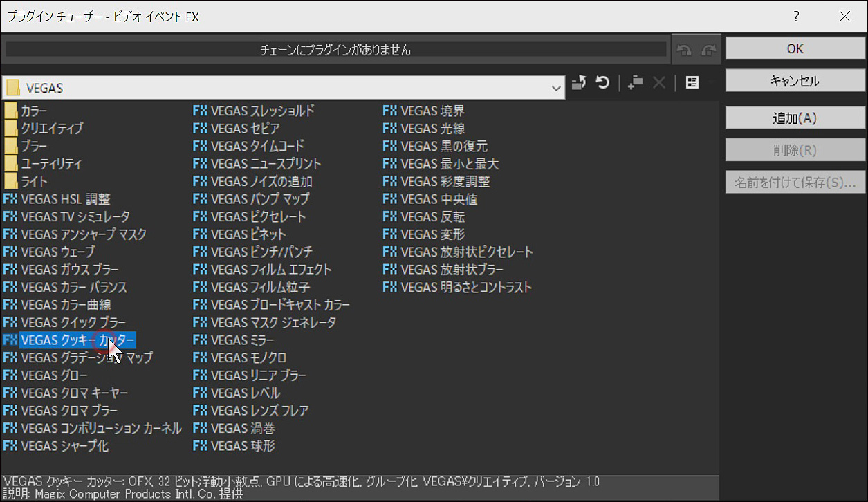Select VEGAS ウェーブ effect
The height and width of the screenshot is (502, 868).
pos(49,252)
